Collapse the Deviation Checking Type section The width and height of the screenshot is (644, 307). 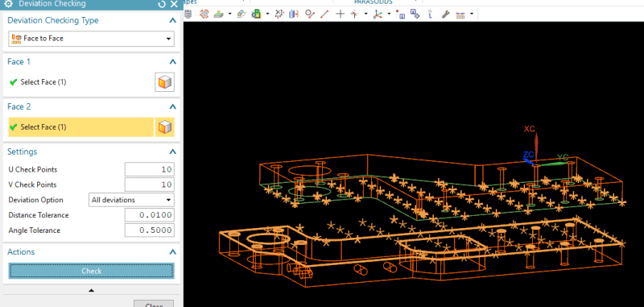tap(173, 20)
